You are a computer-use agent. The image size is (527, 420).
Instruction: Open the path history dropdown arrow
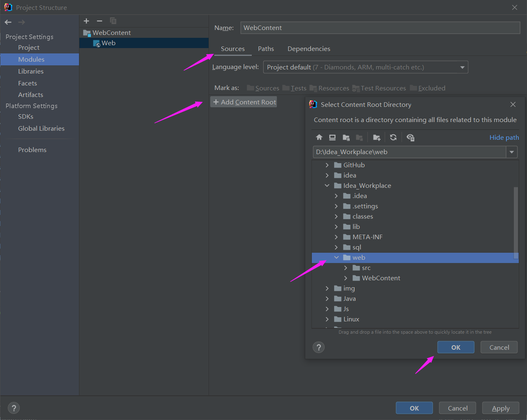tap(511, 152)
